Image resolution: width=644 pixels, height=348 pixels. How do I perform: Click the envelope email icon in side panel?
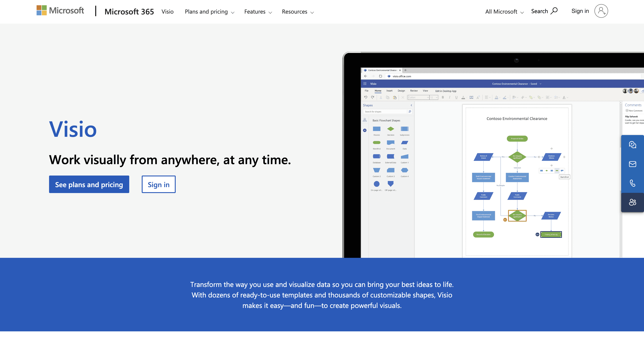(x=633, y=164)
